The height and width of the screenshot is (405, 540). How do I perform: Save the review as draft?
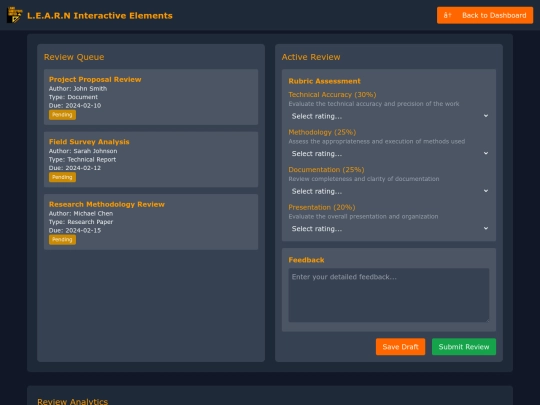(400, 347)
